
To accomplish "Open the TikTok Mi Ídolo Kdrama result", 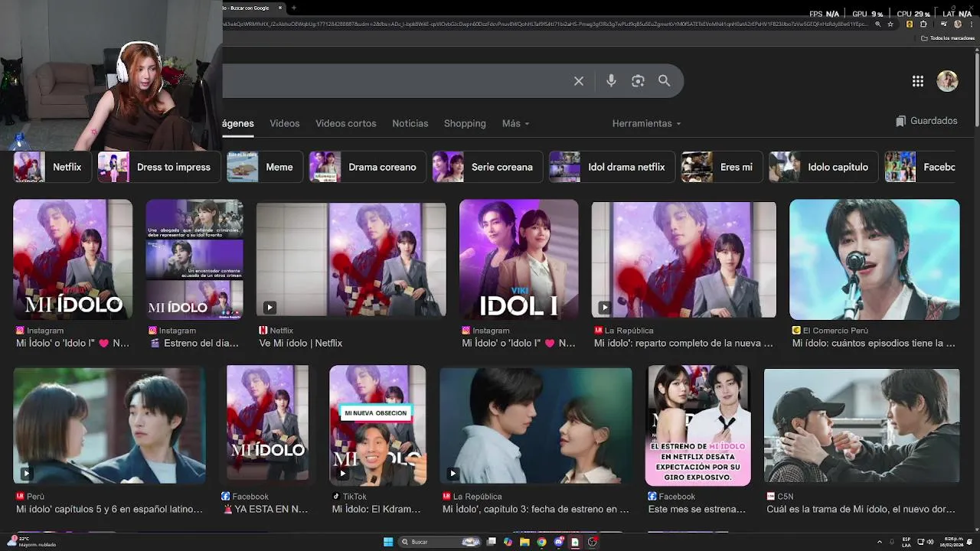I will click(377, 509).
